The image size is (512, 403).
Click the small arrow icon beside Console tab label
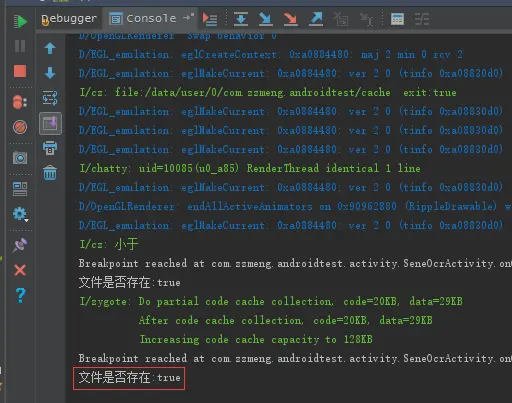tap(188, 17)
